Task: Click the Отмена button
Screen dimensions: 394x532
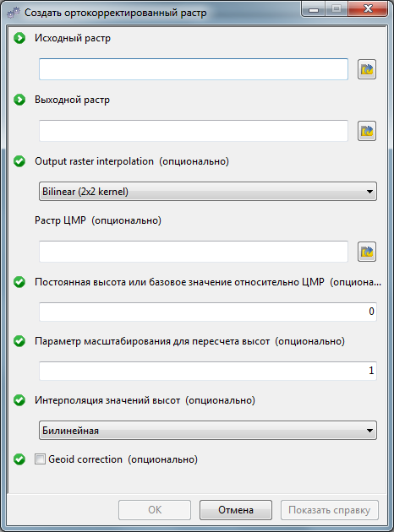Action: (236, 510)
